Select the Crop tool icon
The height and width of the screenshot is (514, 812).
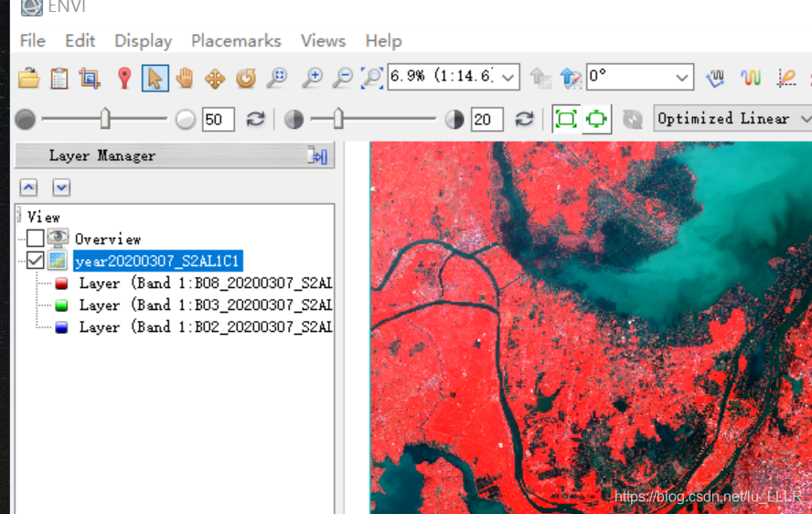(x=89, y=79)
